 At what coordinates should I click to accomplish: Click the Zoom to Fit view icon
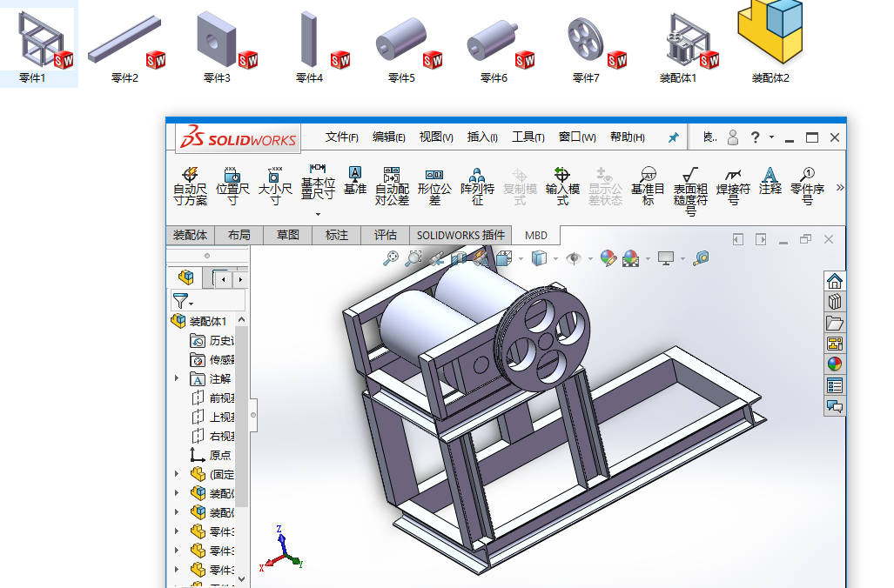click(x=392, y=257)
